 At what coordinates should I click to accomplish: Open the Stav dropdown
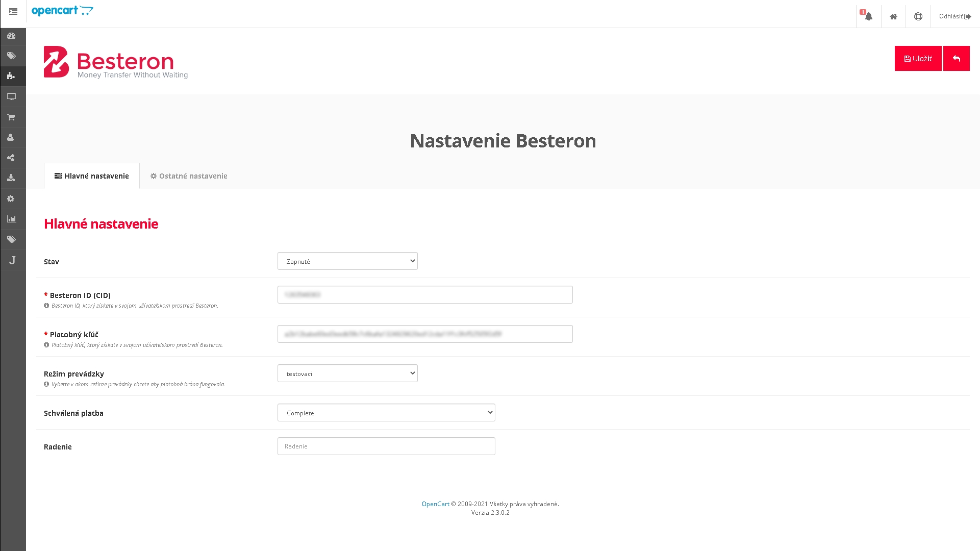(x=347, y=261)
